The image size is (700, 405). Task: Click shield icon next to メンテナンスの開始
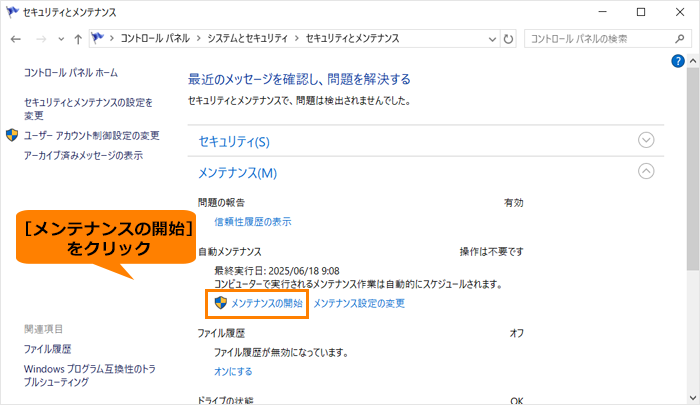[221, 303]
